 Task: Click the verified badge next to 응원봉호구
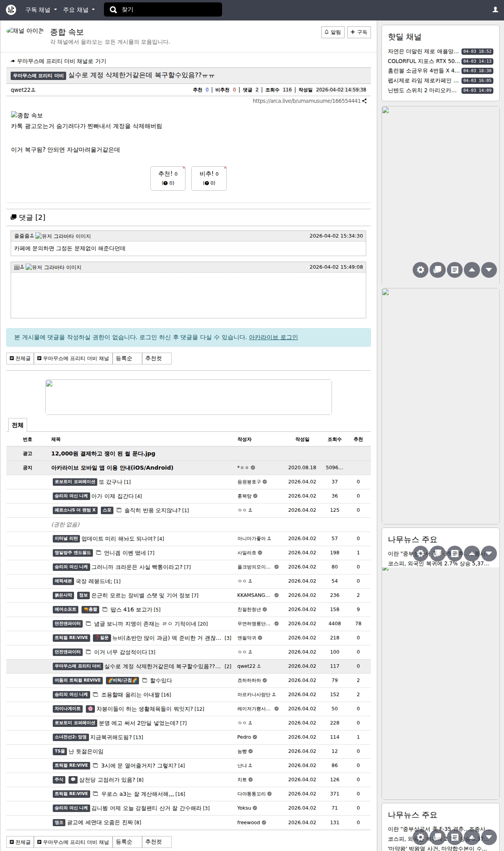click(265, 482)
